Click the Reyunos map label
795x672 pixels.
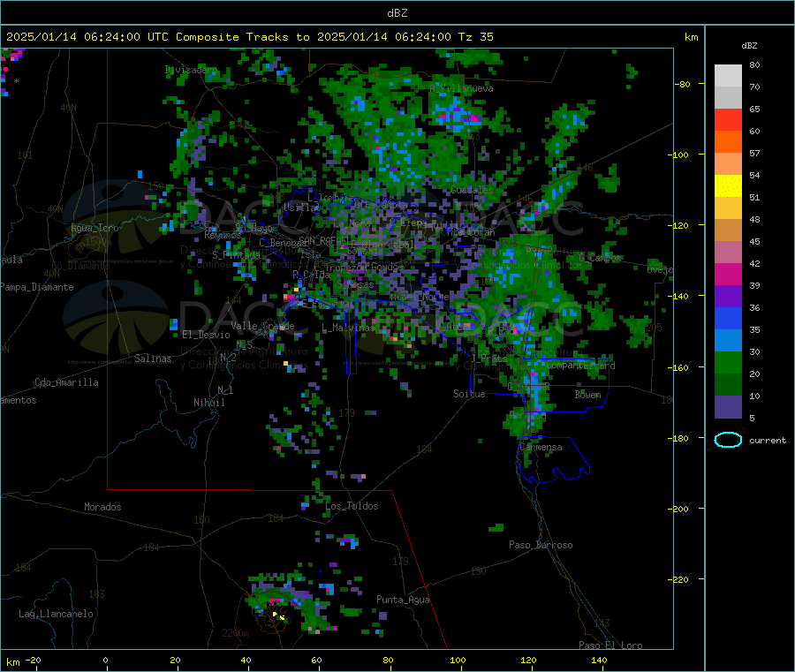coord(223,236)
